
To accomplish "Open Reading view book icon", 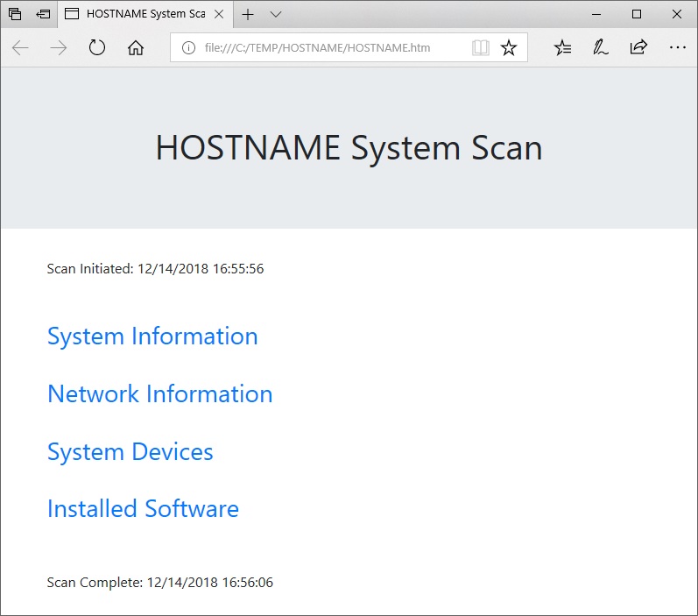I will pos(480,47).
